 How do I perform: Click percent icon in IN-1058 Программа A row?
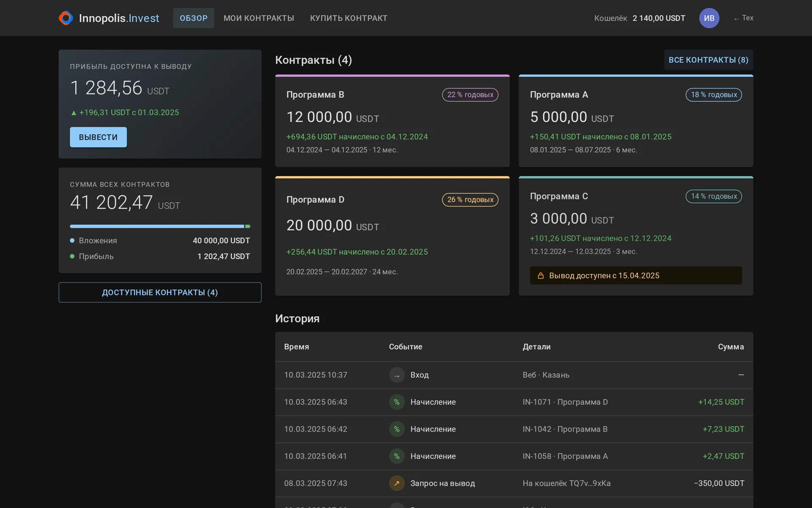[x=397, y=456]
